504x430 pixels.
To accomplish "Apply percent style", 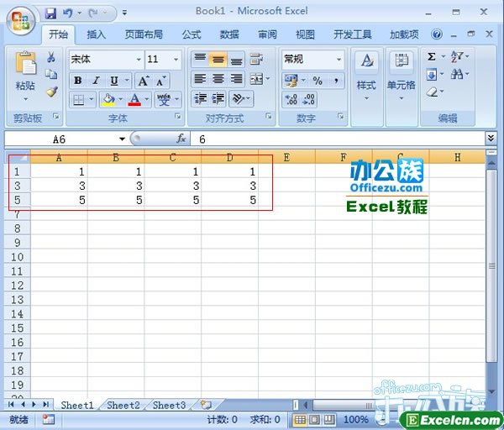I will (318, 81).
